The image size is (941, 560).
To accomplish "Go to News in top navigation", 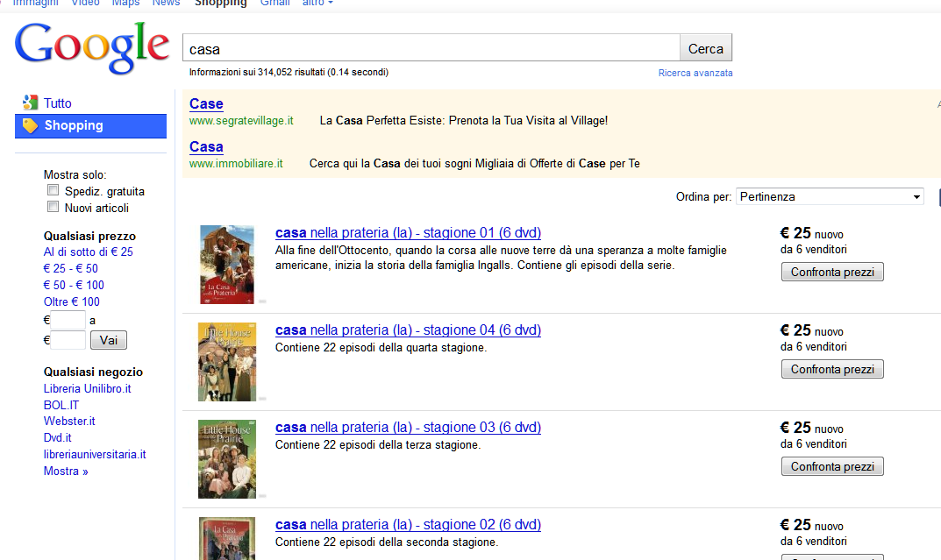I will pyautogui.click(x=166, y=3).
